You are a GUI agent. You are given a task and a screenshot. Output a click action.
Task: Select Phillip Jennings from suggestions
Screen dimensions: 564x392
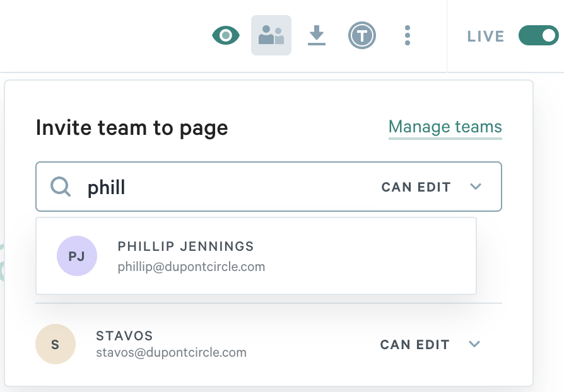tap(256, 256)
